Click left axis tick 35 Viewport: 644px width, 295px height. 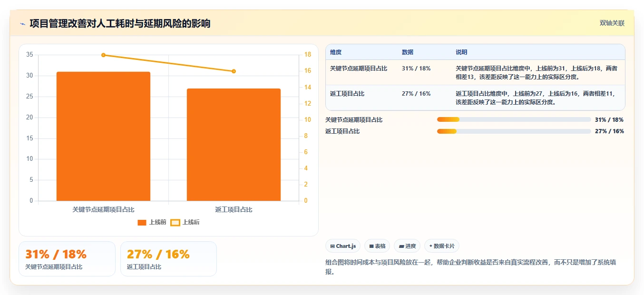click(x=29, y=55)
